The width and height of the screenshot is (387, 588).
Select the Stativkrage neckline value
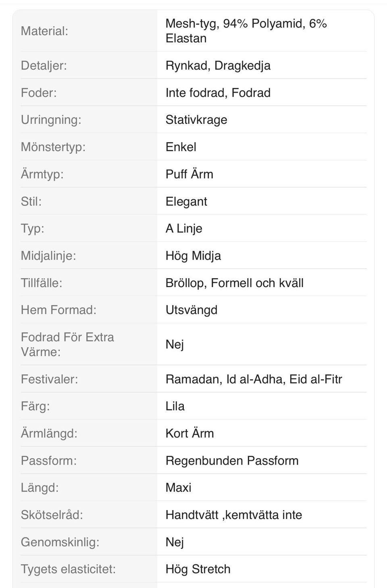point(196,120)
